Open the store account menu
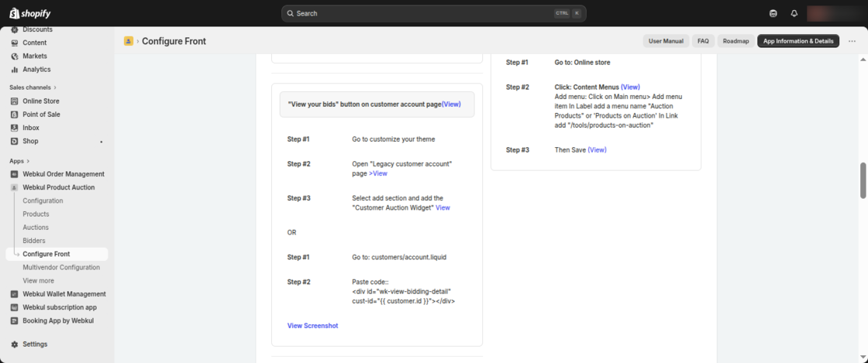The image size is (868, 363). point(835,13)
